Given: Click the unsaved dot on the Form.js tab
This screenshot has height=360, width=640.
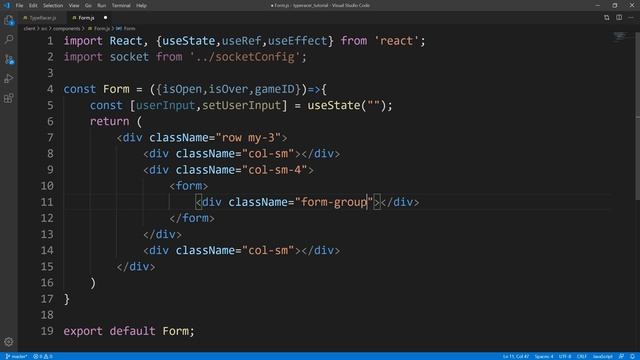Looking at the screenshot, I should [105, 18].
